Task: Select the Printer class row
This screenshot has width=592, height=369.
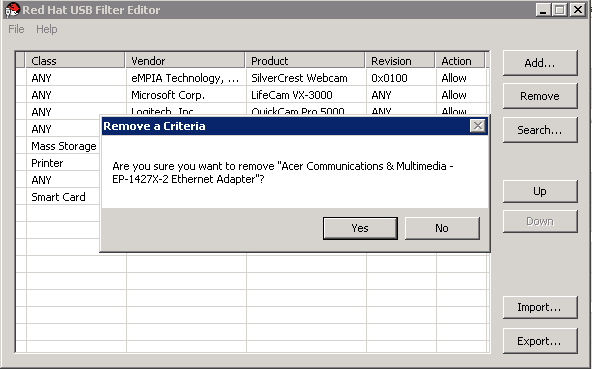Action: (x=63, y=163)
